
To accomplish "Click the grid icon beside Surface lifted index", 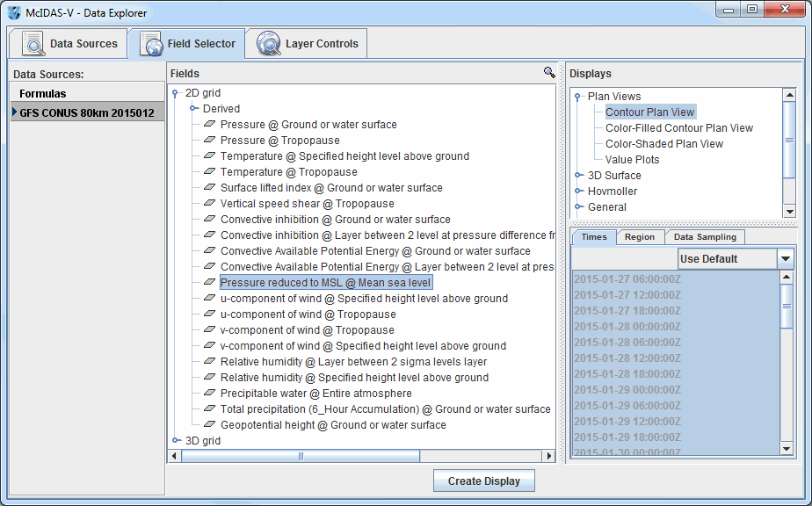I will pyautogui.click(x=209, y=188).
